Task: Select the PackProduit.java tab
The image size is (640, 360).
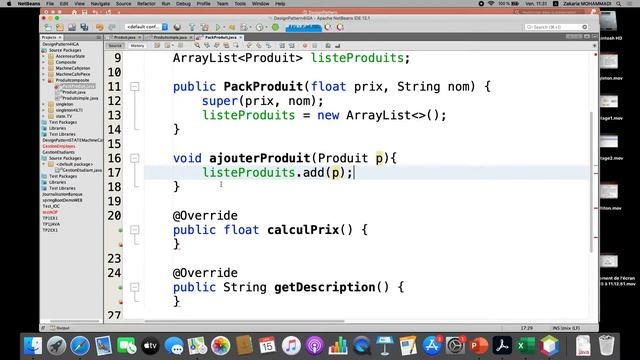Action: click(220, 37)
